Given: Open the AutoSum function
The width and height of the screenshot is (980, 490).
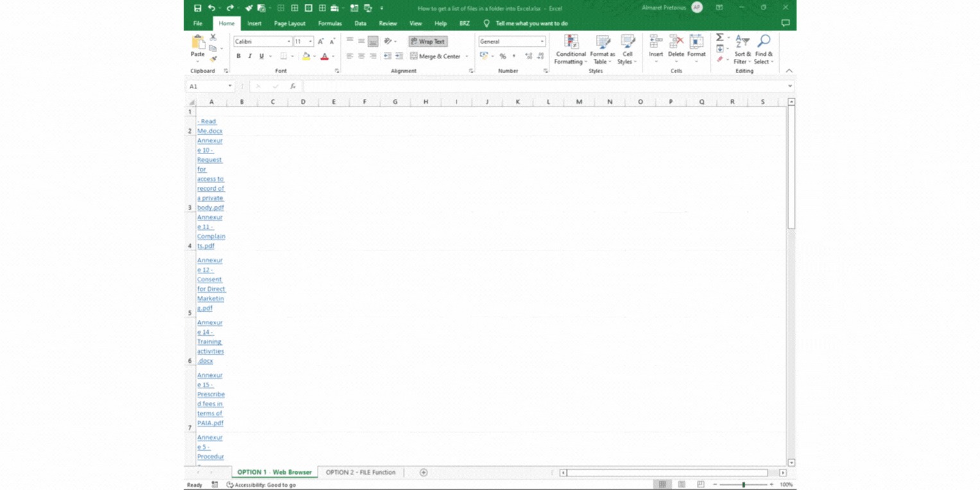Looking at the screenshot, I should point(720,39).
